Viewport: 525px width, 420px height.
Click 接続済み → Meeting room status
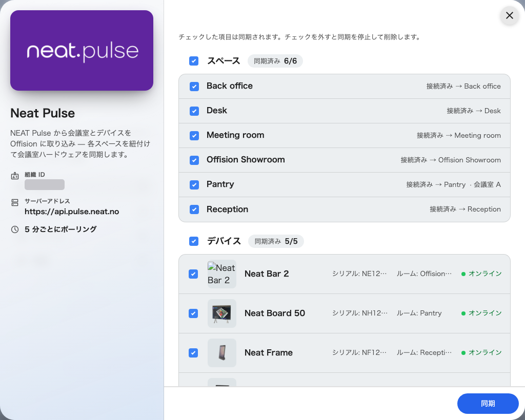459,135
